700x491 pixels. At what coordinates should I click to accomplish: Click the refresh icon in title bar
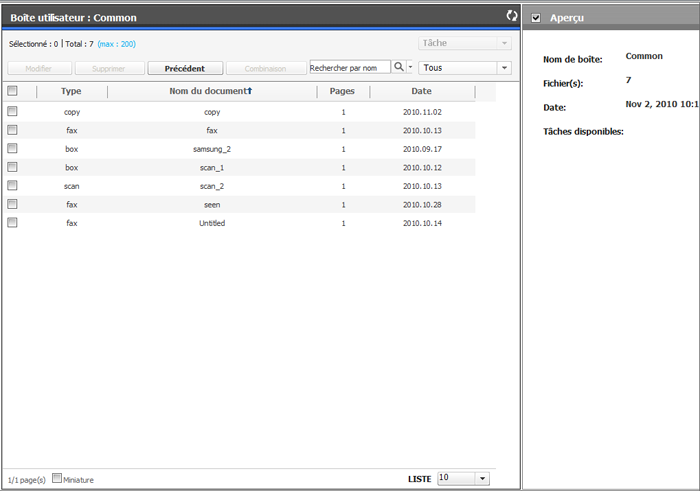tap(512, 16)
